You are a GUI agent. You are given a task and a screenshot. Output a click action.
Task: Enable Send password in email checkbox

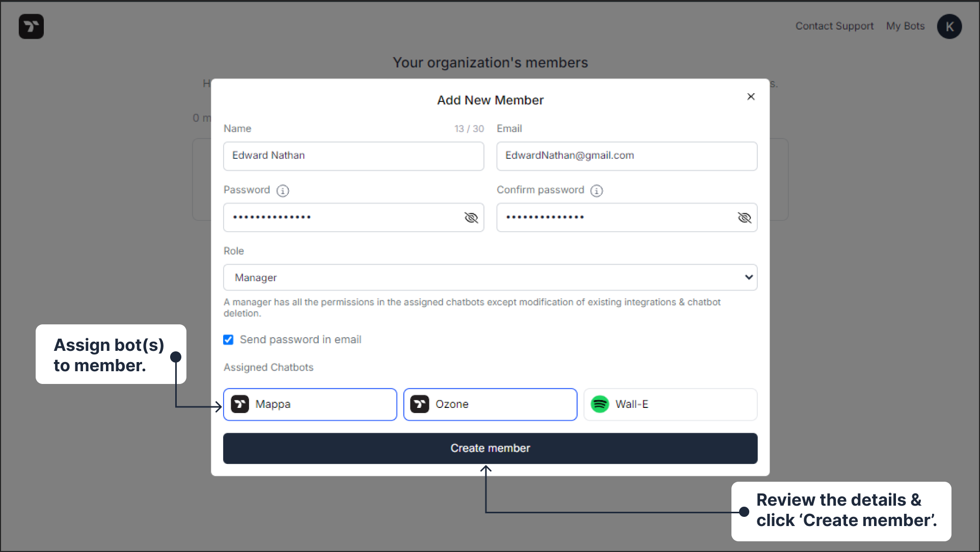tap(228, 339)
